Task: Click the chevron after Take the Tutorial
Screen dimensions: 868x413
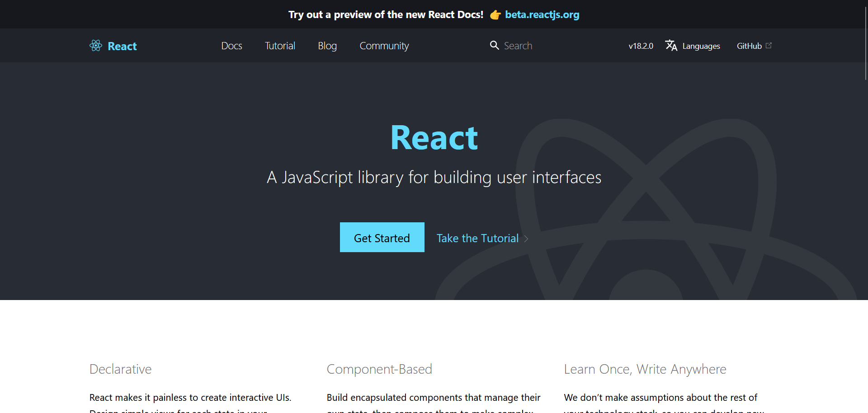Action: click(x=526, y=239)
